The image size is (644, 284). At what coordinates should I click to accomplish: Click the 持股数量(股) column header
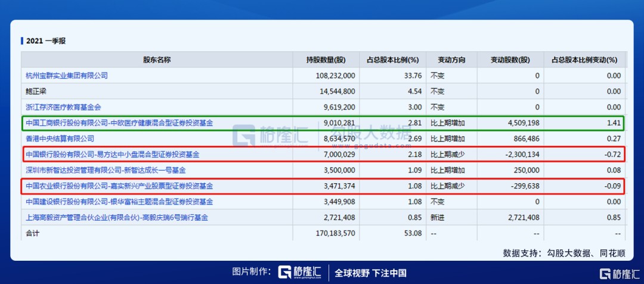[326, 60]
